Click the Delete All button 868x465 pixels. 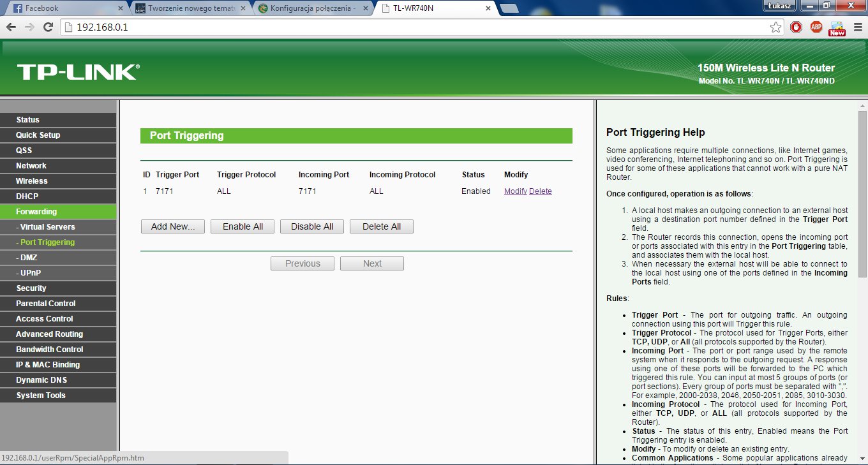[382, 226]
